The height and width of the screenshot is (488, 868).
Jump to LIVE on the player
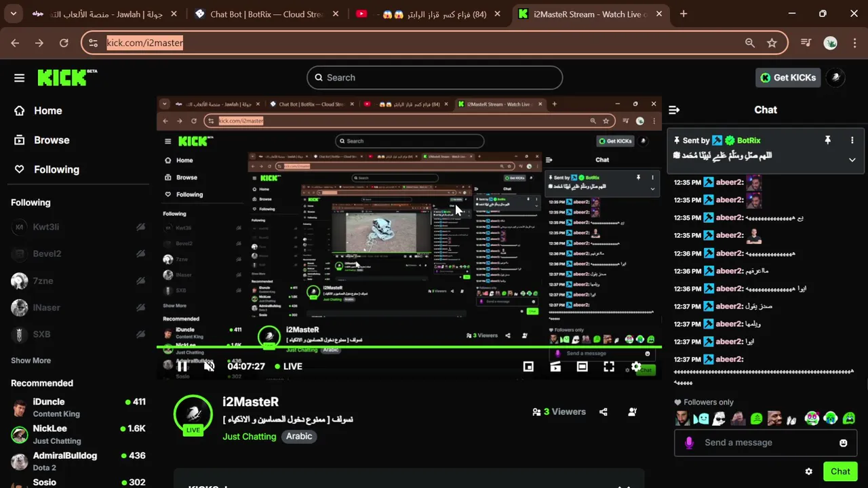point(289,366)
